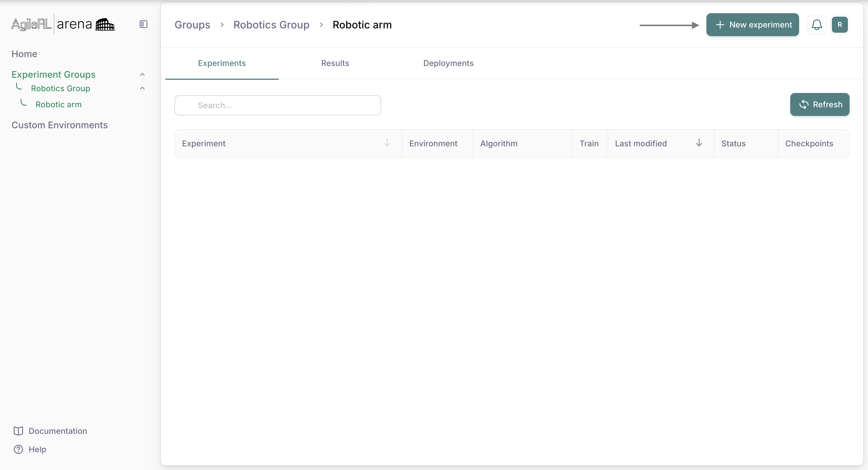
Task: Click the sort arrow on Experiment column
Action: (387, 143)
